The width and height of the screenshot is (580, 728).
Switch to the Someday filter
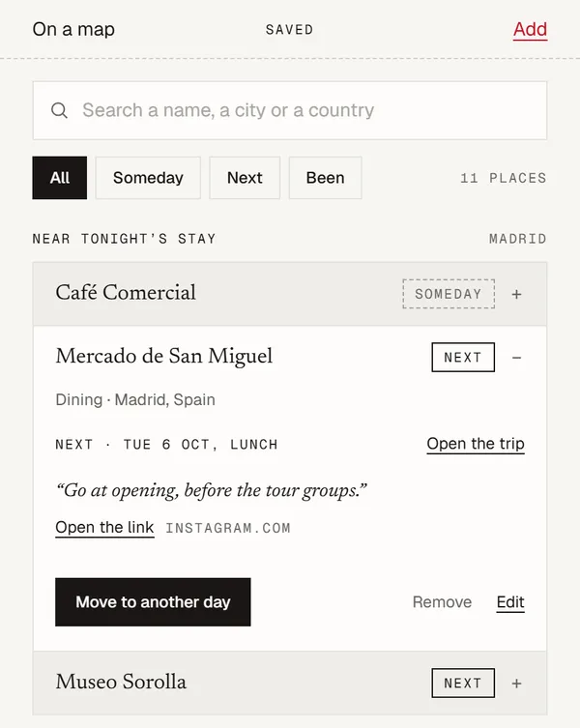tap(148, 178)
